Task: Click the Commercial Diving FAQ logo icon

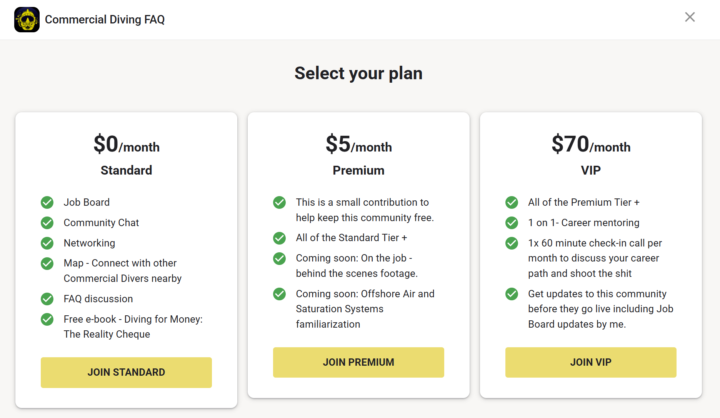Action: click(27, 19)
